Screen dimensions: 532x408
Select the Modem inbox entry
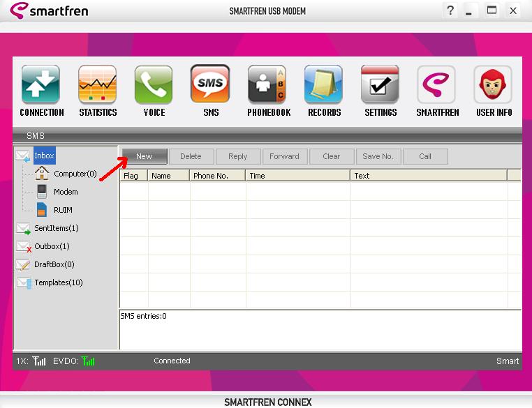tap(66, 192)
